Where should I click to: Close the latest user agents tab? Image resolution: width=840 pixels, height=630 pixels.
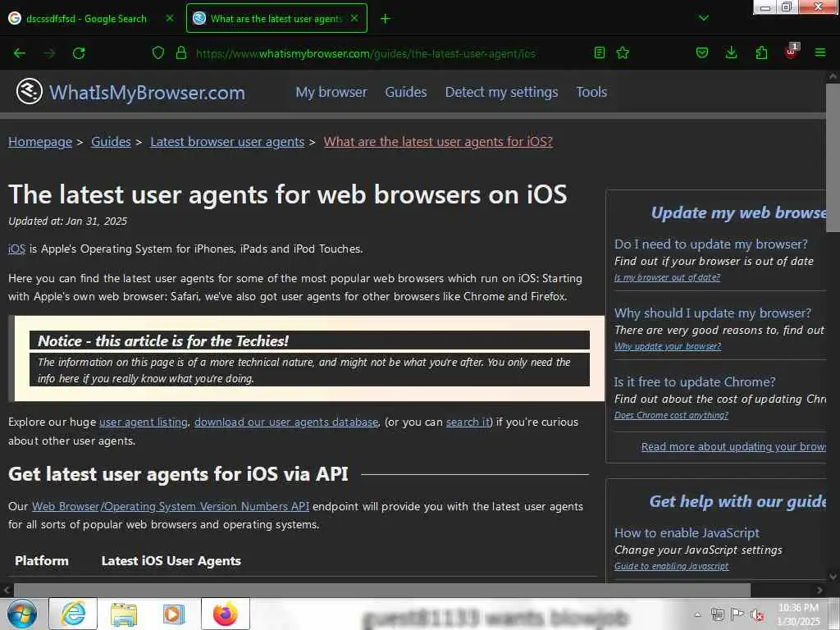coord(354,18)
